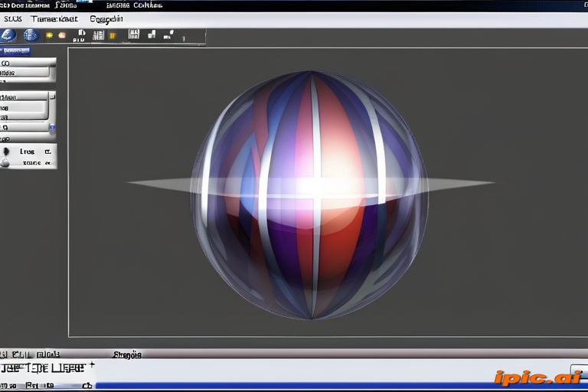This screenshot has width=588, height=392.
Task: Click the orange blob toolbar icon
Action: click(x=62, y=36)
